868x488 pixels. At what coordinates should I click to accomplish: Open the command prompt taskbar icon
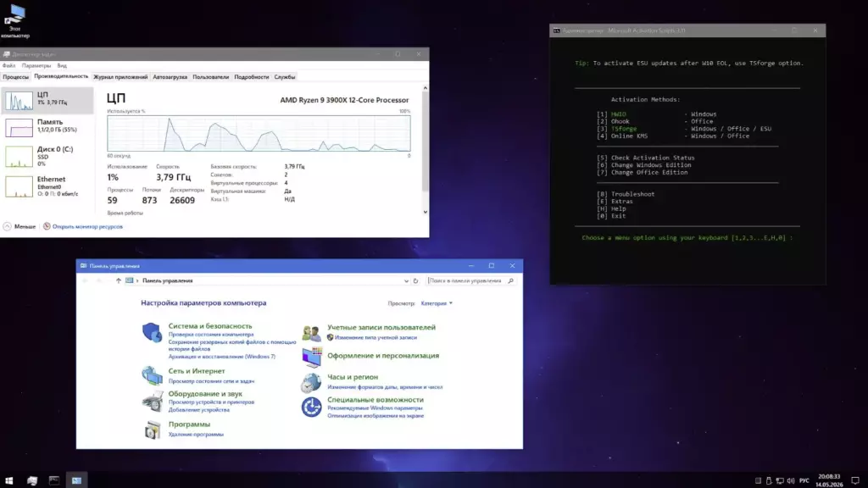53,480
